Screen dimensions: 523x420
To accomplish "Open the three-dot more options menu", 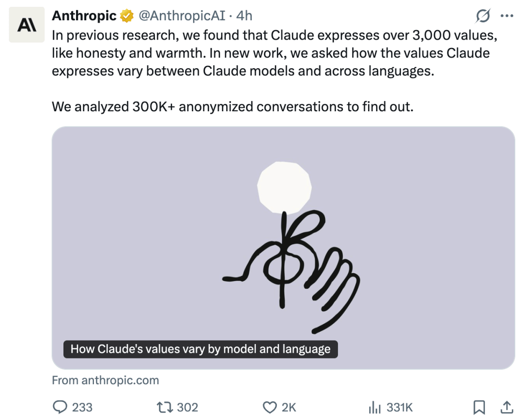I will (x=507, y=15).
